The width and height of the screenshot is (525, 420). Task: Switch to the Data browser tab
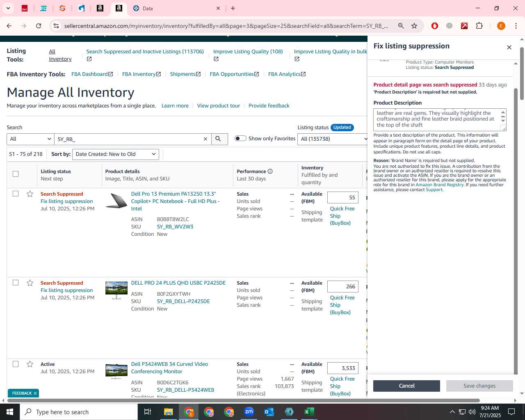point(176,8)
